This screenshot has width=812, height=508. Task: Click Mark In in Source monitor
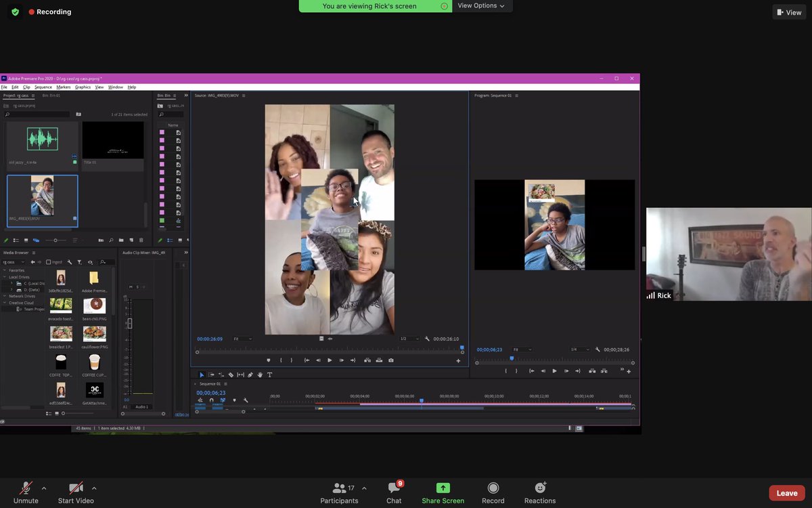pyautogui.click(x=281, y=360)
